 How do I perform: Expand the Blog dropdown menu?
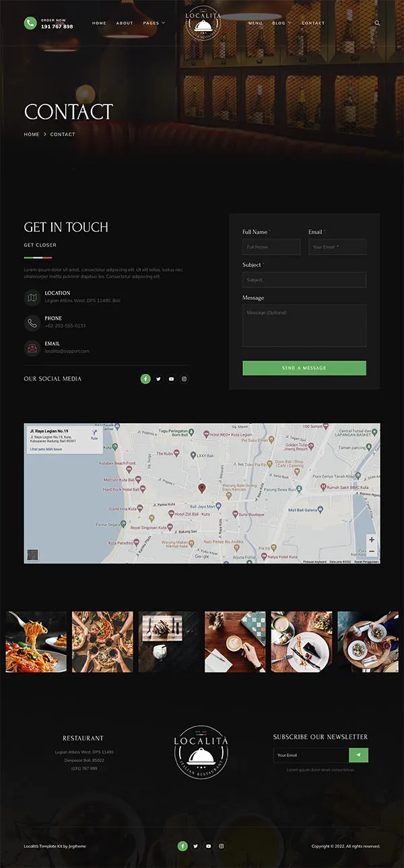pyautogui.click(x=281, y=23)
